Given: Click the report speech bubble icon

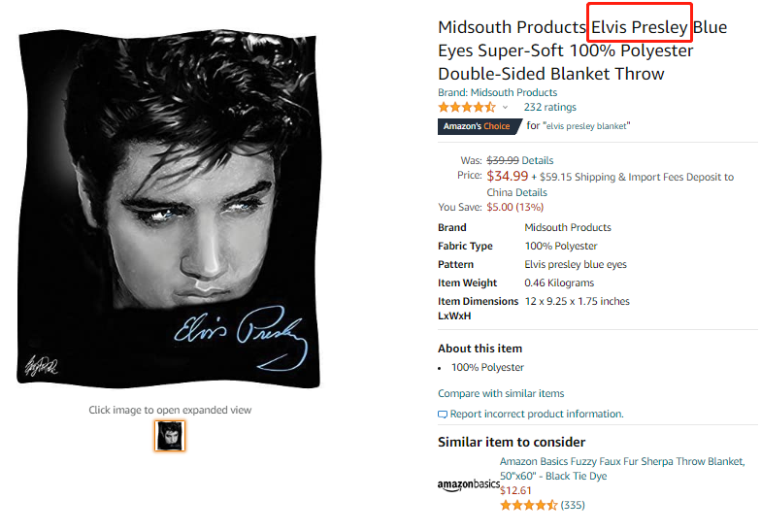Looking at the screenshot, I should 443,415.
